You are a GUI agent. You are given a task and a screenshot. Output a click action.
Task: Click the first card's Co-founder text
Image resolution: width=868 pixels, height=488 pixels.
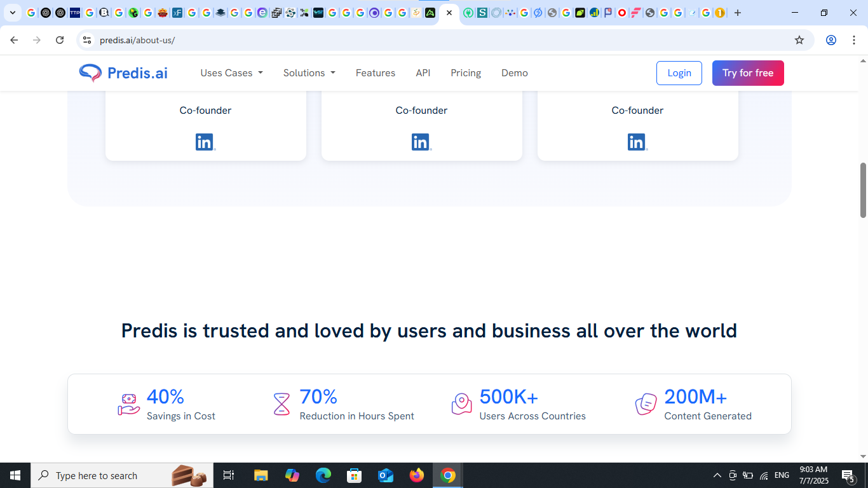(x=205, y=111)
